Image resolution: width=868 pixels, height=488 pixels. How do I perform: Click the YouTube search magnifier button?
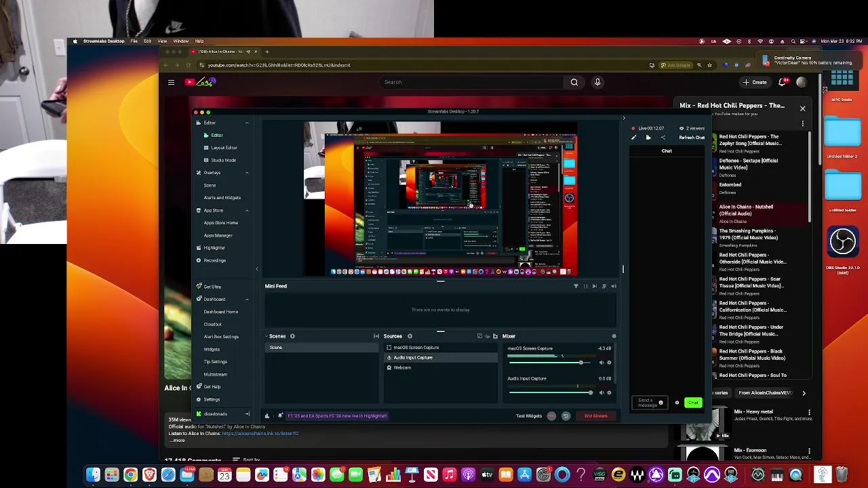[x=574, y=82]
